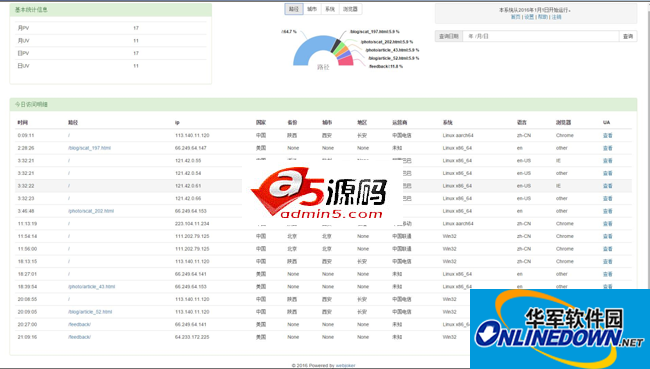Image resolution: width=650 pixels, height=369 pixels.
Task: Switch to the 路径 chart tab
Action: tap(294, 9)
